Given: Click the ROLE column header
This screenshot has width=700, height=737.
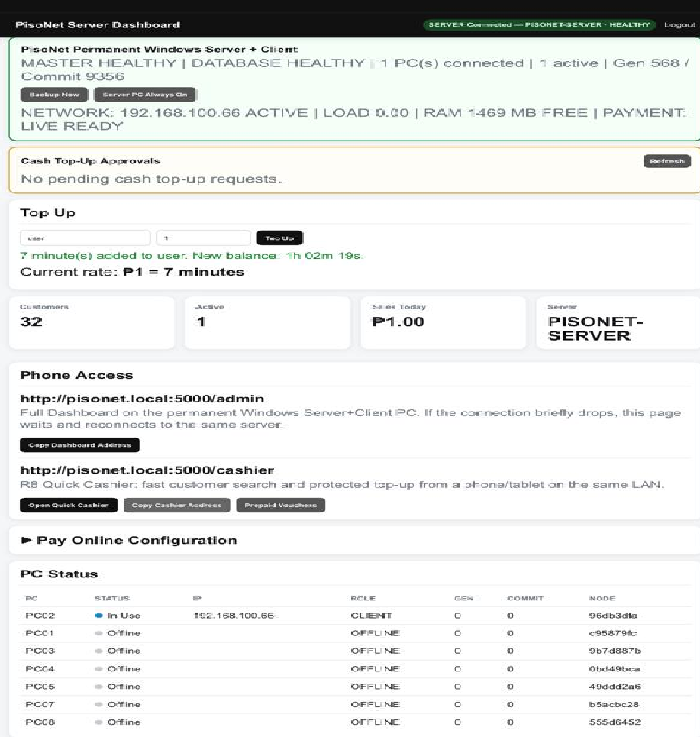Looking at the screenshot, I should click(363, 598).
